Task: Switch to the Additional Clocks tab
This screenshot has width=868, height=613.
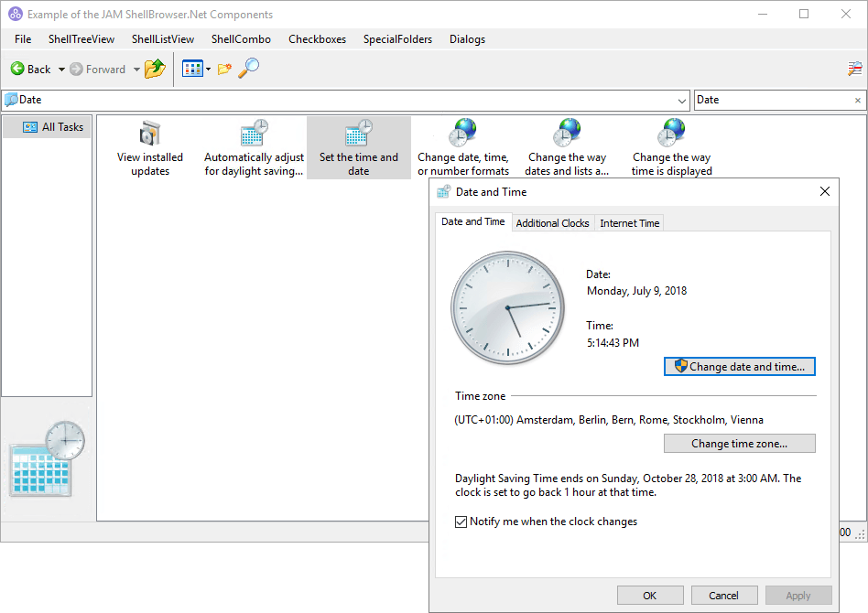Action: pos(552,223)
